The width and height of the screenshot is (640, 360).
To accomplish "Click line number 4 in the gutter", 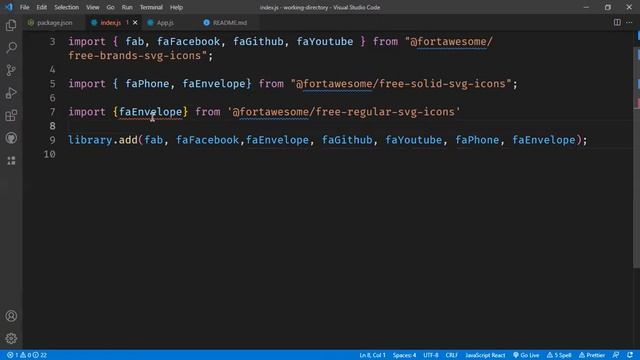I will point(52,70).
